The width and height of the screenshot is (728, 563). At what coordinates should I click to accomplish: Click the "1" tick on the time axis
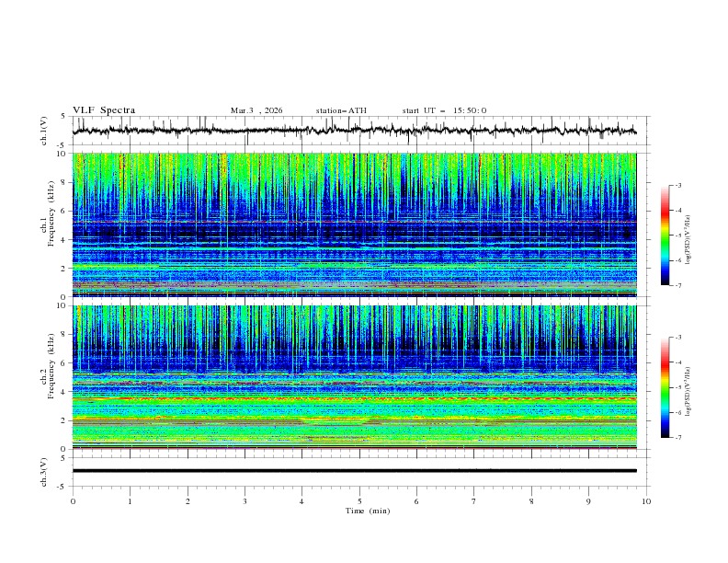click(x=130, y=501)
